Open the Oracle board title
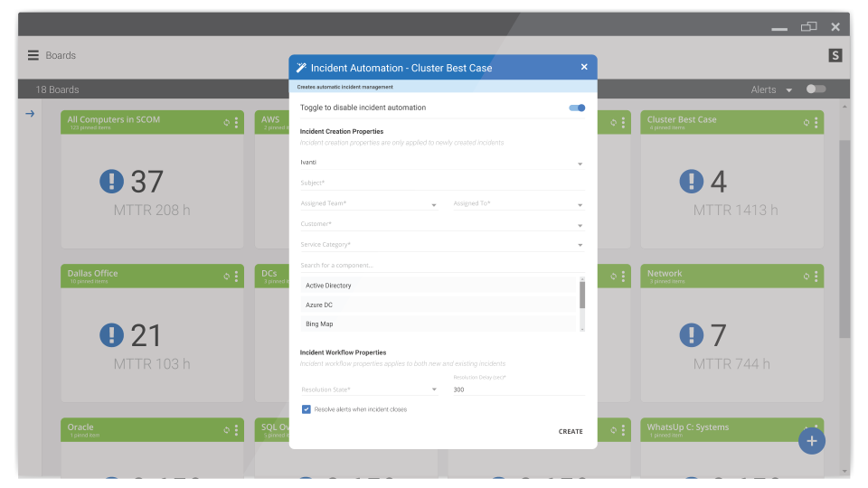This screenshot has height=488, width=868. tap(80, 427)
